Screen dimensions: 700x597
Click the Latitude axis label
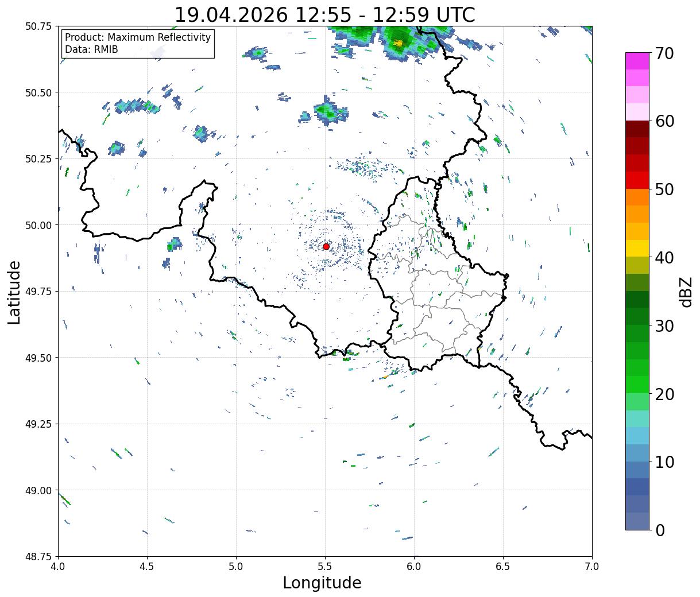point(14,292)
